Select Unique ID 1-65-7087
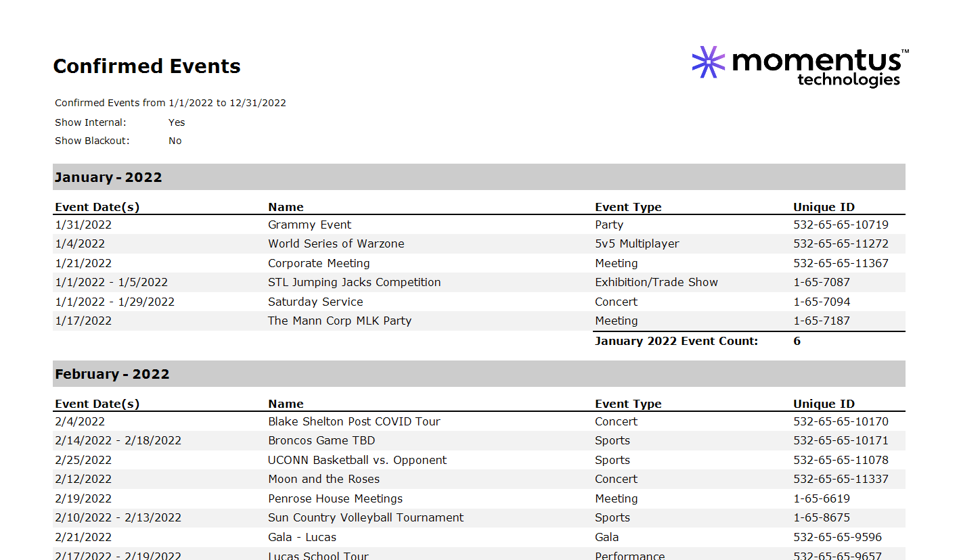 tap(822, 282)
